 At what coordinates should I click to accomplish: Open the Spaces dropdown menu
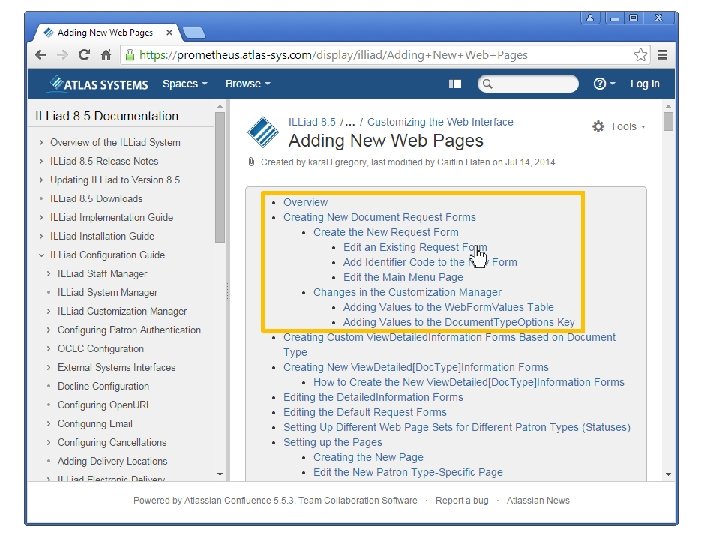[185, 84]
